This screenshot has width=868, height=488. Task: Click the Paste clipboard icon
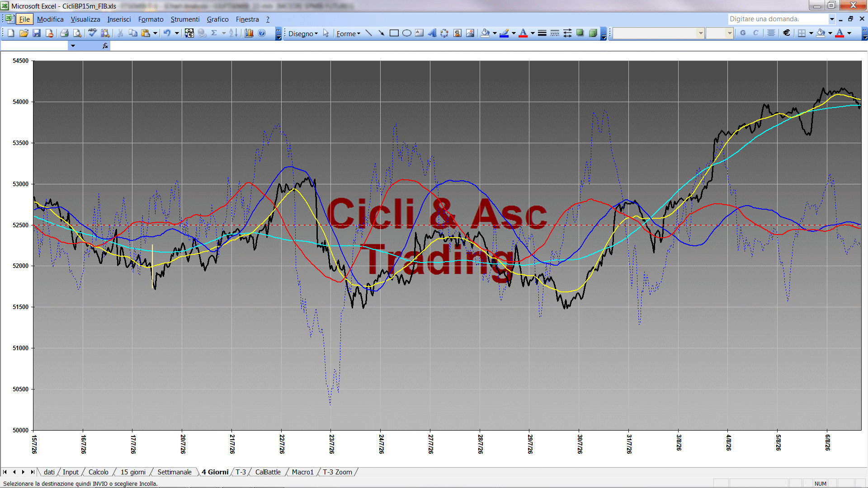pyautogui.click(x=146, y=33)
